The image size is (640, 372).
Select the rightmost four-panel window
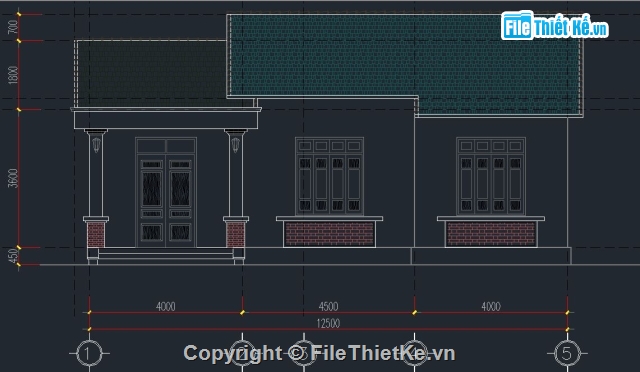pos(491,176)
